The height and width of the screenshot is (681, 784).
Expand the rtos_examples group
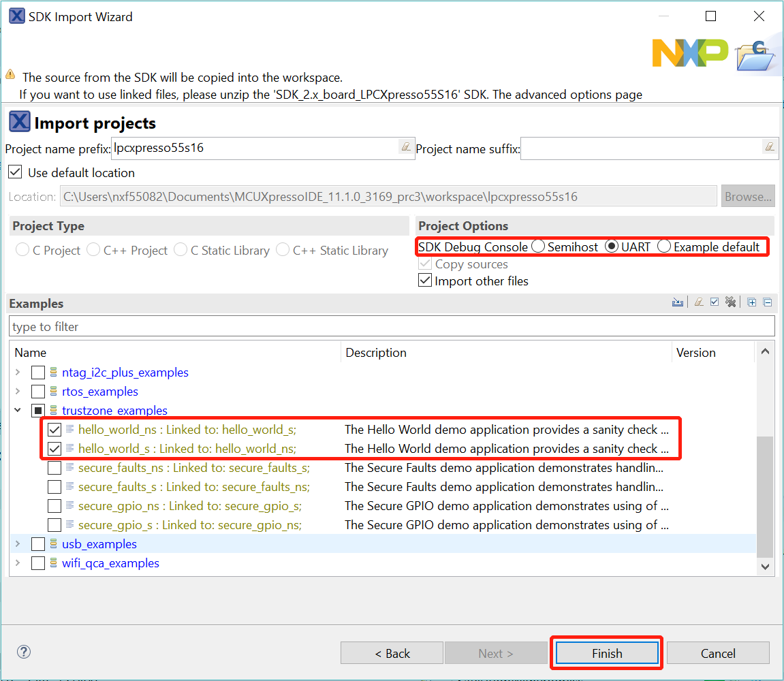[x=17, y=392]
